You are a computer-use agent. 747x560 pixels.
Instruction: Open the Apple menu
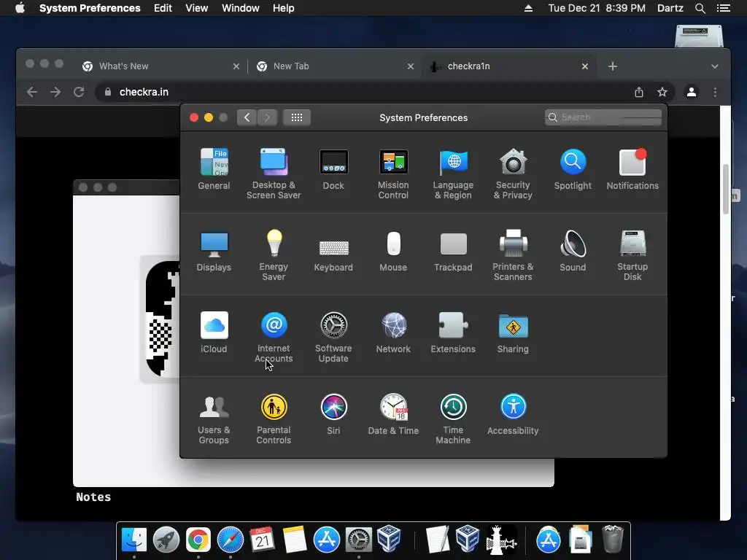tap(20, 8)
